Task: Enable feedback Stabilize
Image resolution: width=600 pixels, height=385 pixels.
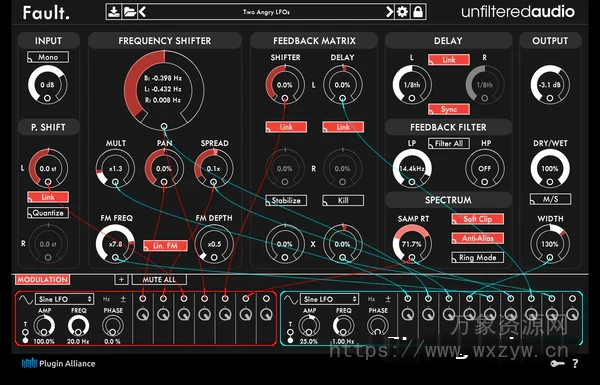Action: click(286, 200)
